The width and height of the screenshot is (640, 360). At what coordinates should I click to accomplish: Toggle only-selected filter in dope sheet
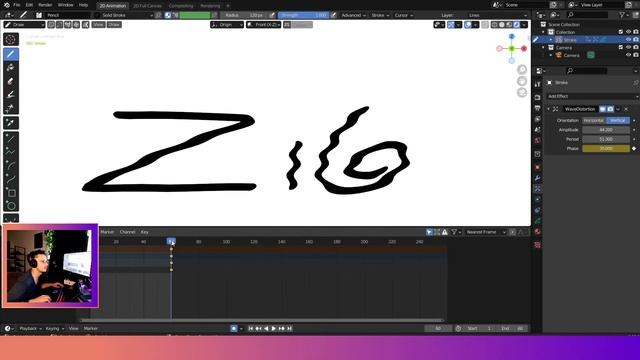(x=429, y=232)
